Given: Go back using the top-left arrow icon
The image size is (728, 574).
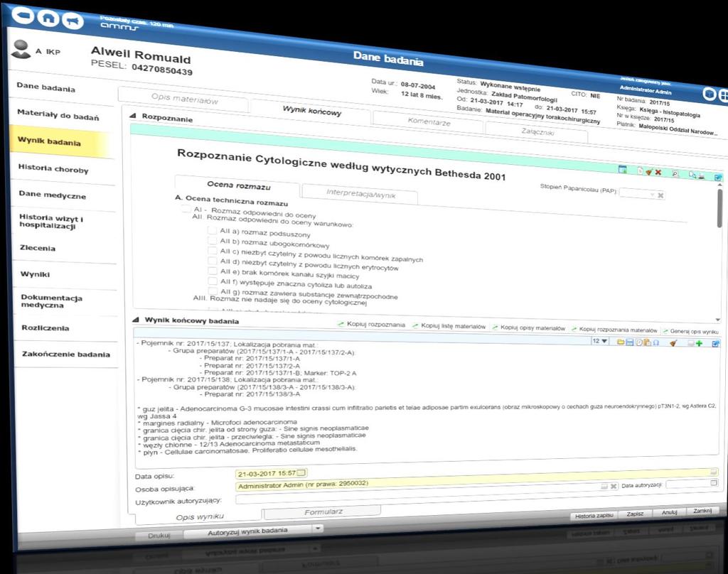Looking at the screenshot, I should pyautogui.click(x=22, y=15).
